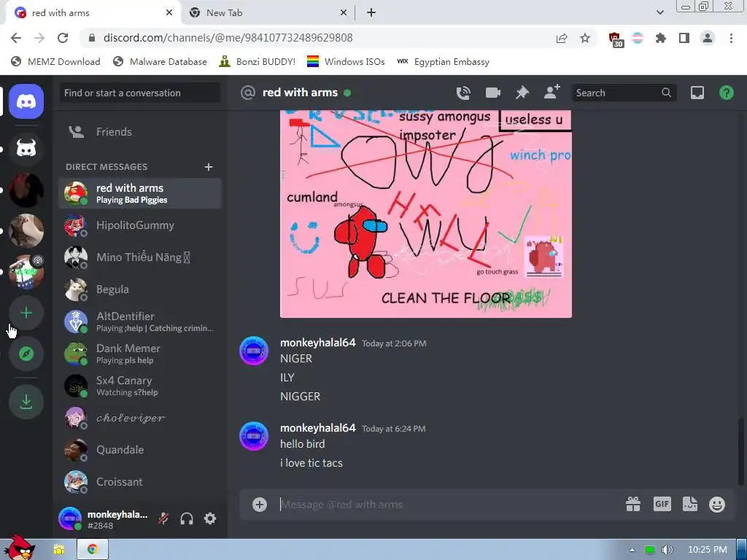The width and height of the screenshot is (747, 560).
Task: Open Discord home direct messages button
Action: 26,101
